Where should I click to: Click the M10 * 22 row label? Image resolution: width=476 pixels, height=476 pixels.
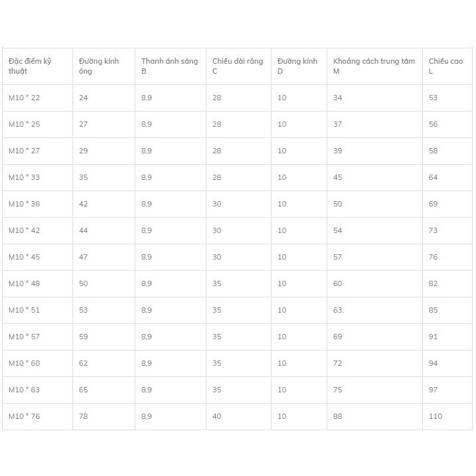pos(25,98)
